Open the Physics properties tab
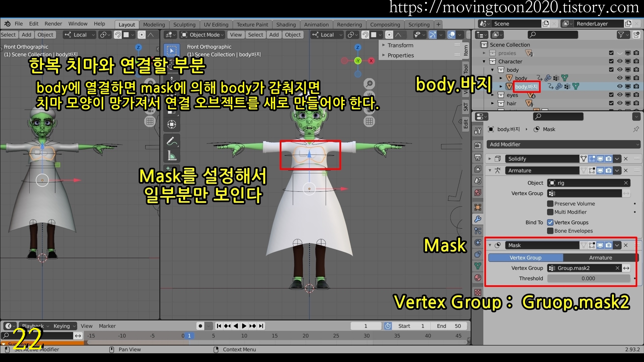 click(478, 243)
